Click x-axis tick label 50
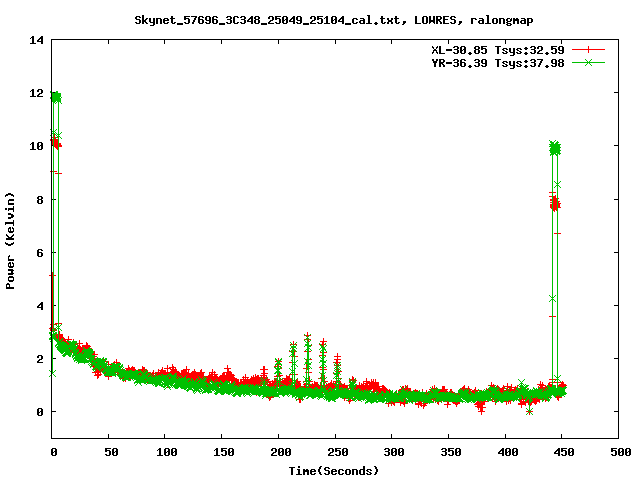The width and height of the screenshot is (640, 480). 111,452
